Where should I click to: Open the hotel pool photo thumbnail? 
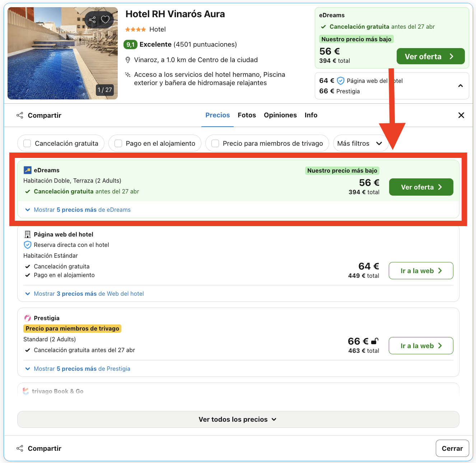[62, 53]
